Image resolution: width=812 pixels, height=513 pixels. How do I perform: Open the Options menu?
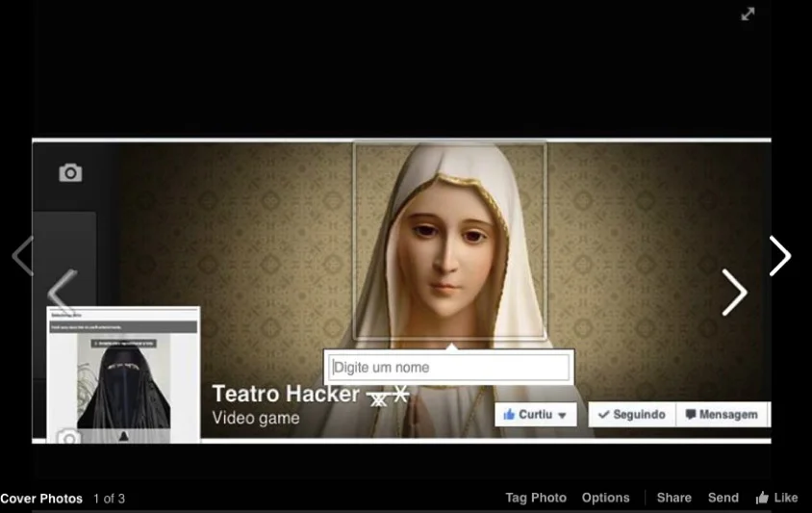pos(605,498)
